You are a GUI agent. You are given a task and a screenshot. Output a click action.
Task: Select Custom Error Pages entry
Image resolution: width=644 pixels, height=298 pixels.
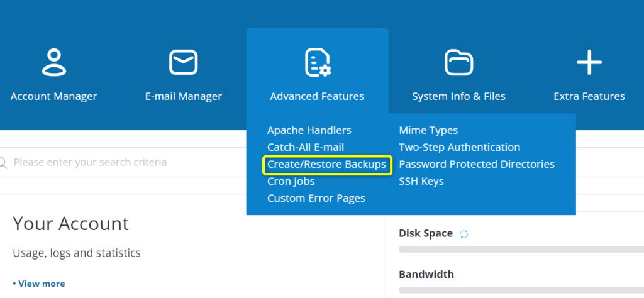pos(316,198)
